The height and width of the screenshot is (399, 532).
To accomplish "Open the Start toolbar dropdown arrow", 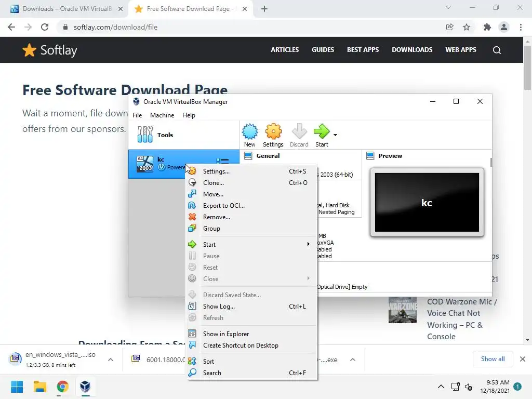I will pyautogui.click(x=335, y=135).
